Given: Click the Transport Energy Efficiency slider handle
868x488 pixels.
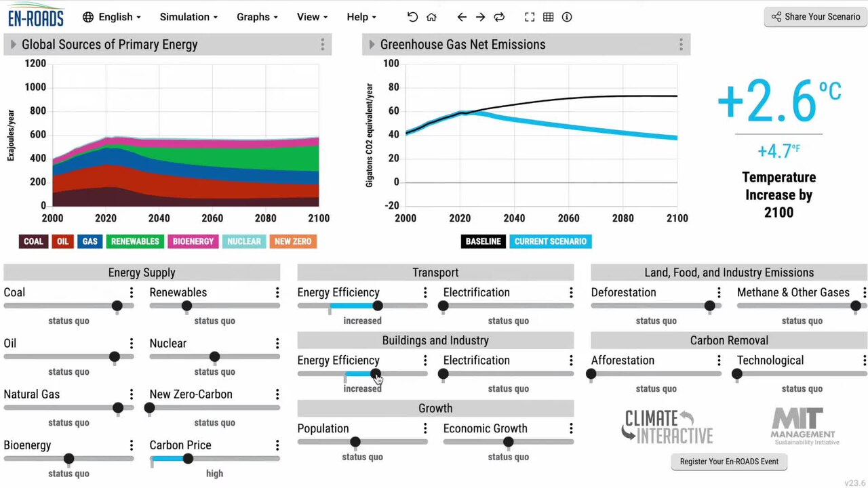Looking at the screenshot, I should pyautogui.click(x=378, y=306).
